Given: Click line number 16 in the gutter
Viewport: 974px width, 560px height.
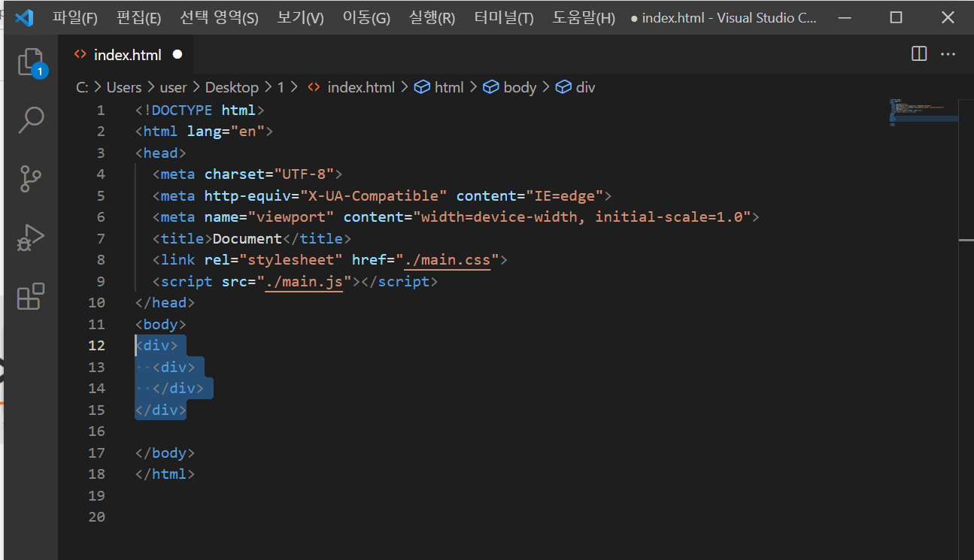Looking at the screenshot, I should 96,431.
